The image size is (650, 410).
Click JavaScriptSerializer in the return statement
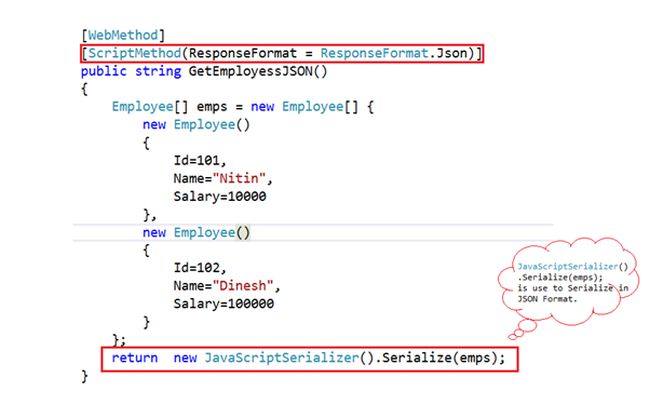[x=282, y=358]
